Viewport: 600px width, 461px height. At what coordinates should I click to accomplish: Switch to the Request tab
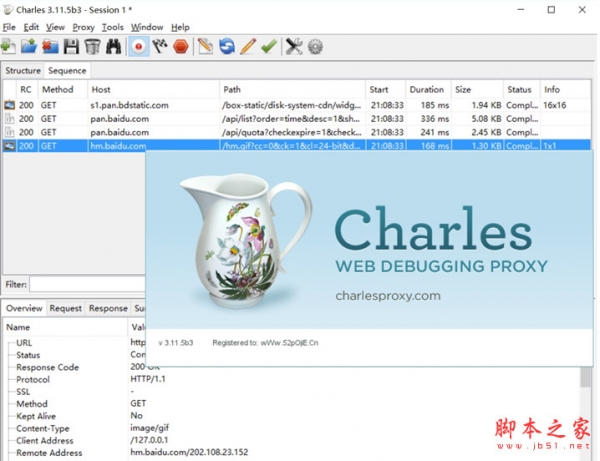tap(65, 308)
